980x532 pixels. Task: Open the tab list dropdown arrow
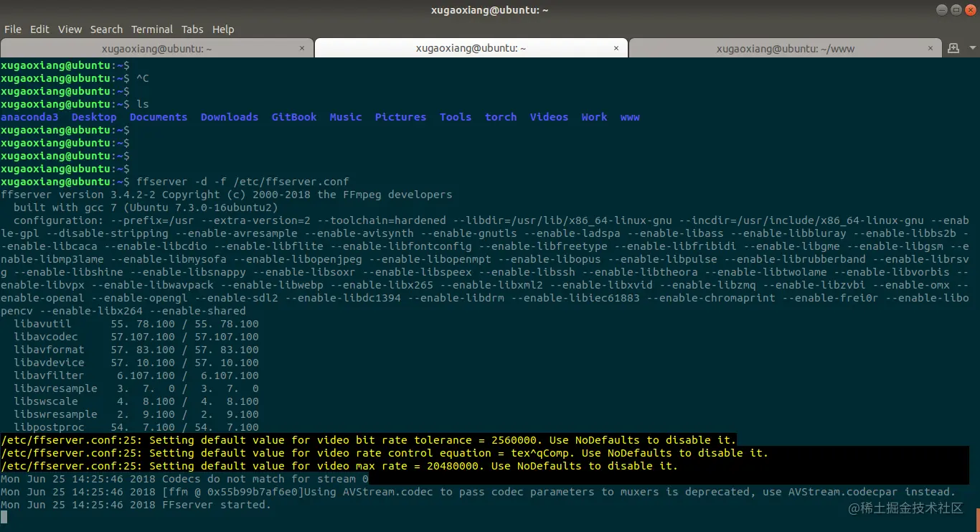click(971, 48)
